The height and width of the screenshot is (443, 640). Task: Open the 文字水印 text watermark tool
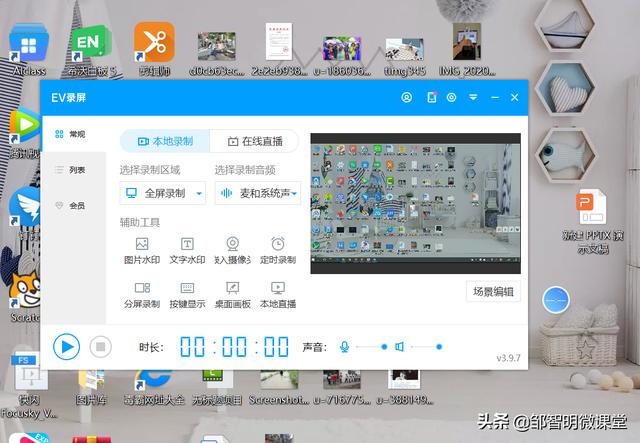187,250
